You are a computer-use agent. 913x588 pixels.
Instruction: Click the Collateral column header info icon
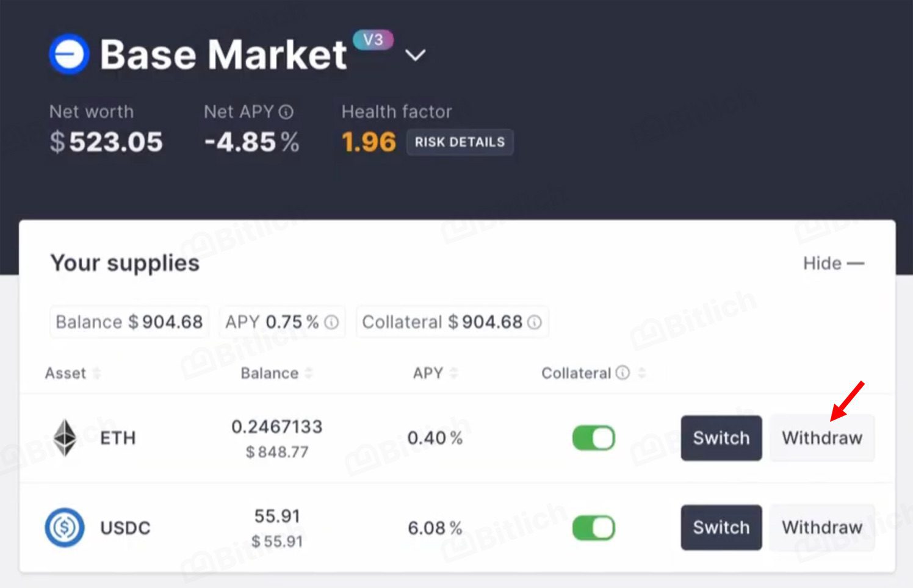(622, 373)
